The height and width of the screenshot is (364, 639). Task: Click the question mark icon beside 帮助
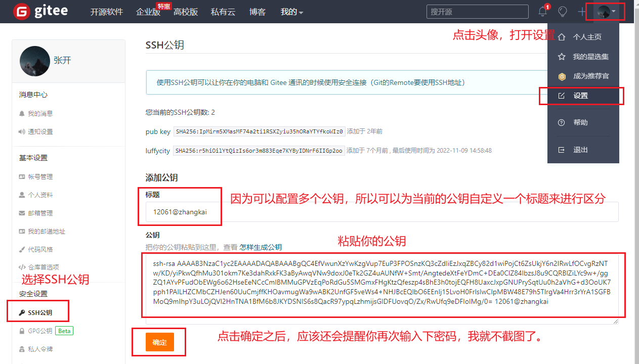[x=562, y=123]
